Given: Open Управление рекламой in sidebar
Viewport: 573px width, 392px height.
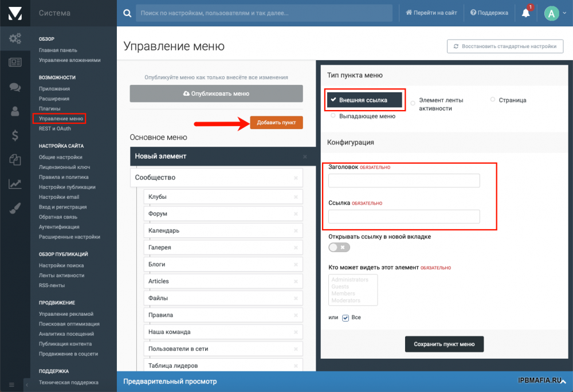Looking at the screenshot, I should tap(66, 314).
